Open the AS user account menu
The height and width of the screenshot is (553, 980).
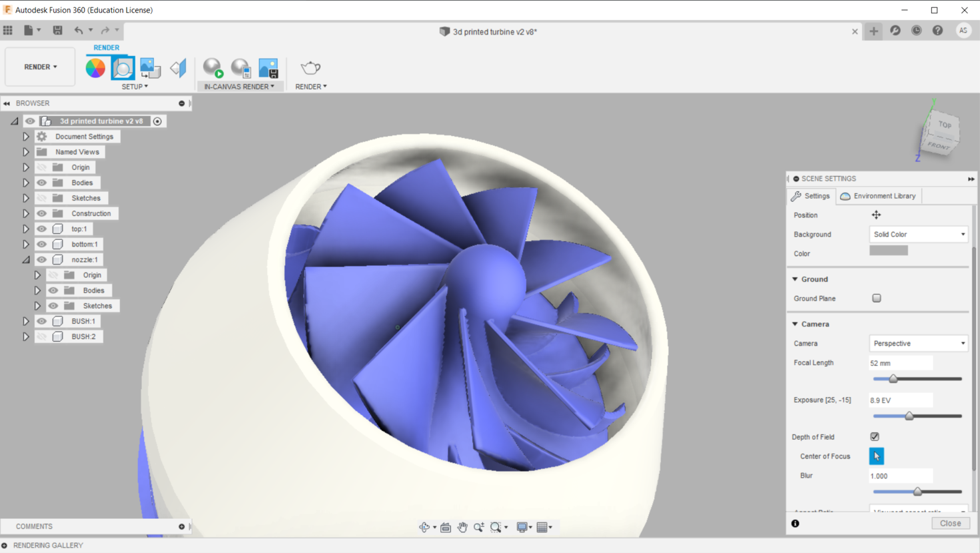coord(963,31)
